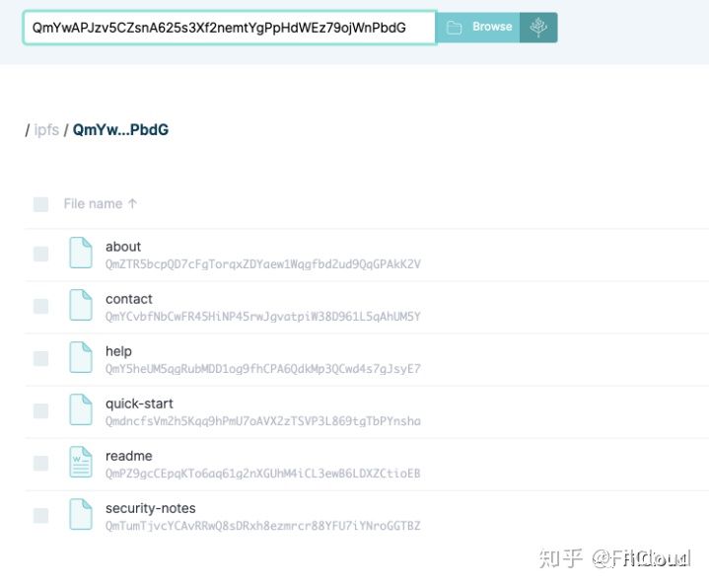Viewport: 709px width, 588px height.
Task: Check the box for the help file
Action: pos(40,358)
